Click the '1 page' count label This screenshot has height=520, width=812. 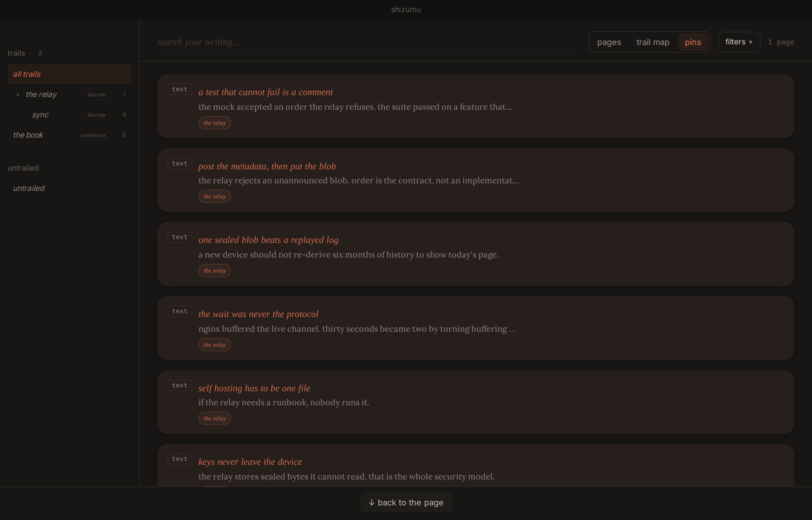781,42
